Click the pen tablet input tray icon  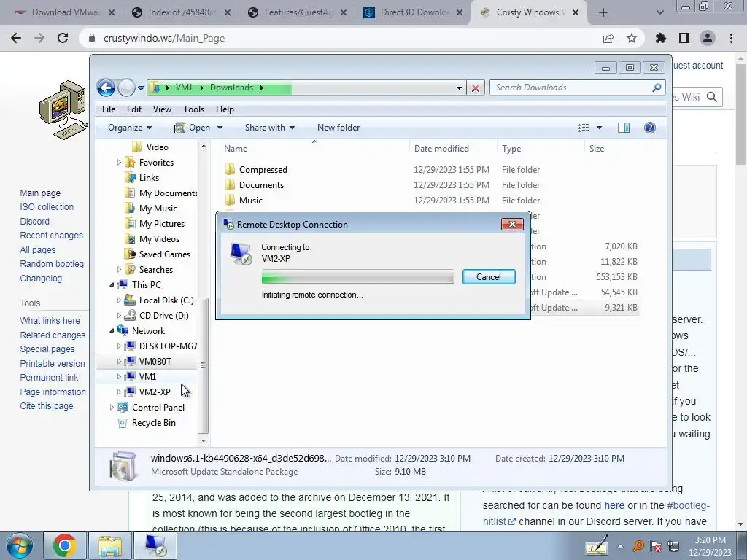point(597,545)
